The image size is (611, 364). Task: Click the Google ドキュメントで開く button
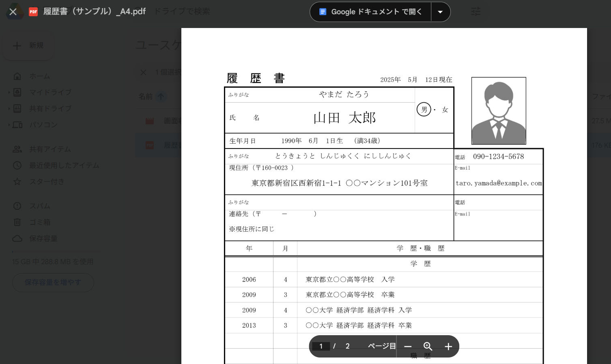[x=371, y=12]
